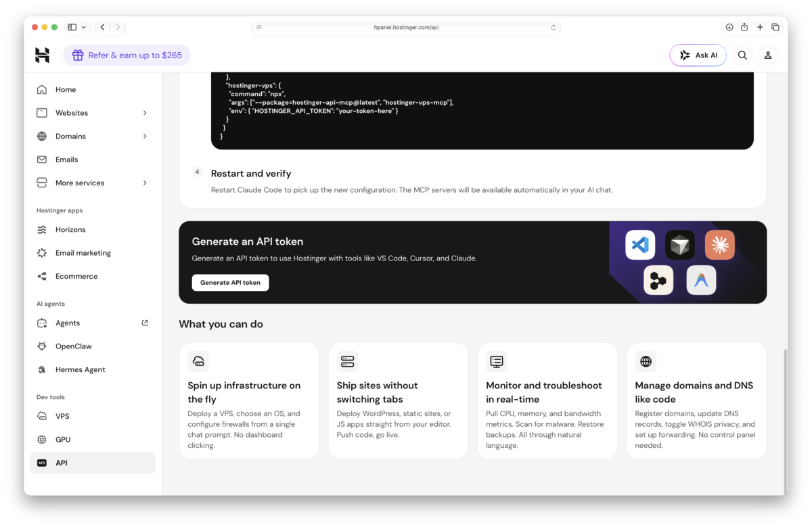Open Ecommerce in the sidebar
The image size is (812, 527).
tap(93, 276)
